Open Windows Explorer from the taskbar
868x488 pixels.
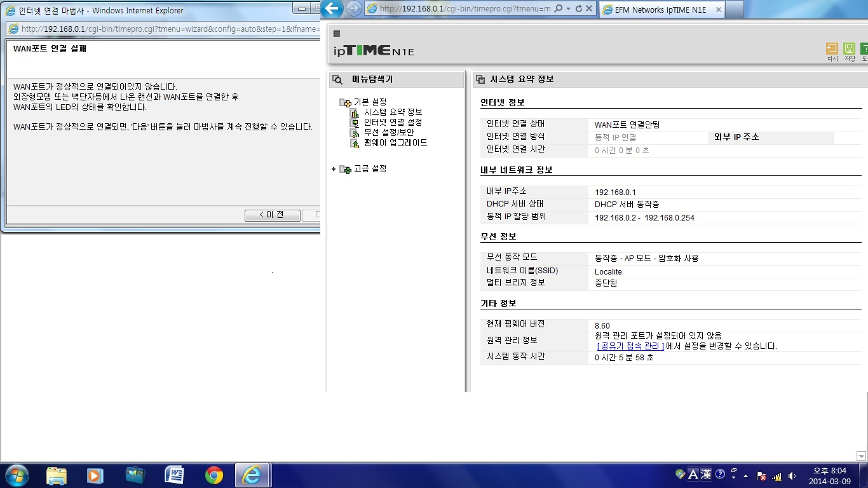[57, 475]
